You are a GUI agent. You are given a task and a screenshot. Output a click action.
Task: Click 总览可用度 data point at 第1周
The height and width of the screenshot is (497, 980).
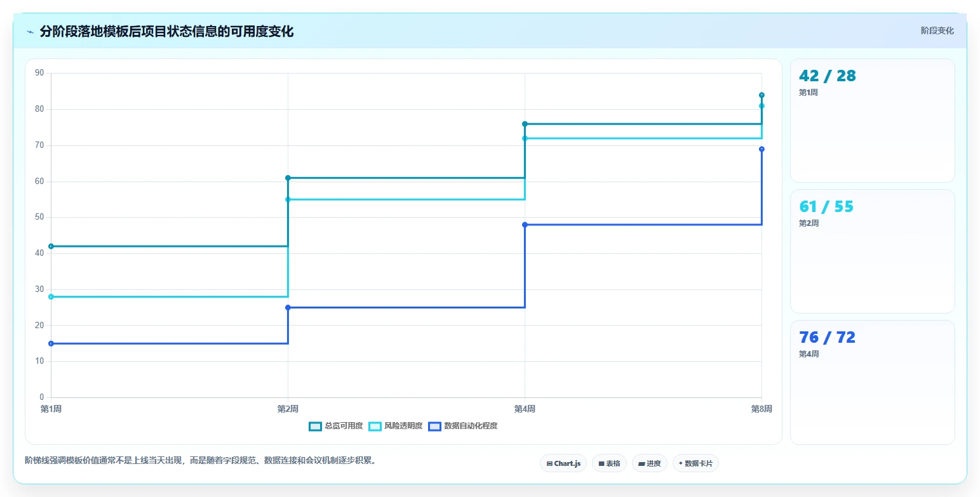51,246
